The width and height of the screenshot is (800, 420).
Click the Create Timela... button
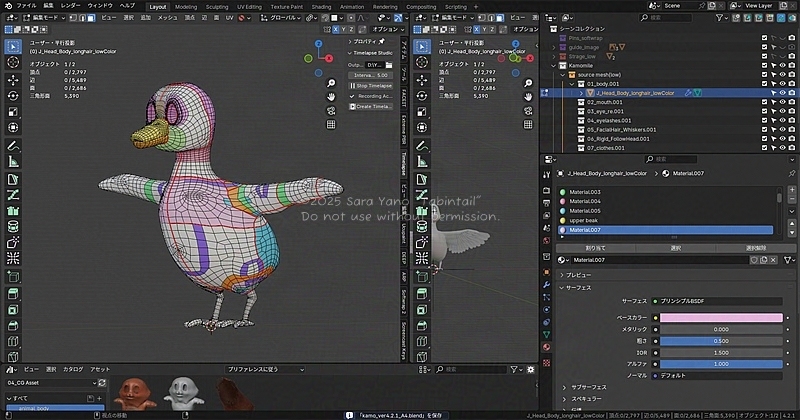pos(371,106)
